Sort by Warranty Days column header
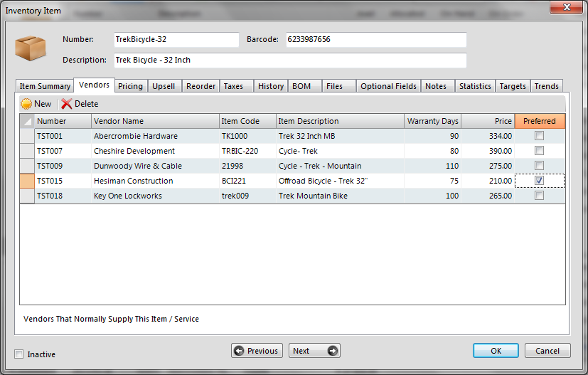 (432, 121)
